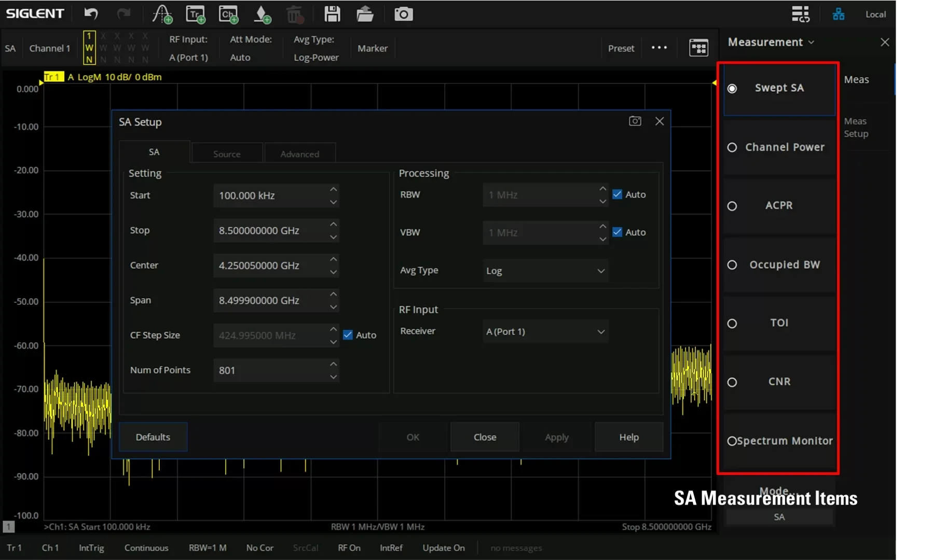Click the undo arrow icon
Screen dimensions: 933x560
coord(91,14)
